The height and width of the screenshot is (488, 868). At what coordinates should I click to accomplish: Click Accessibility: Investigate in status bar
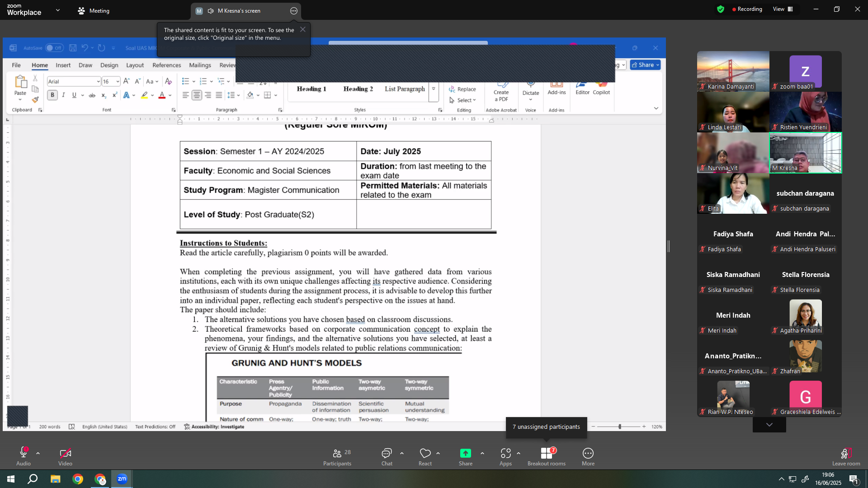point(214,427)
